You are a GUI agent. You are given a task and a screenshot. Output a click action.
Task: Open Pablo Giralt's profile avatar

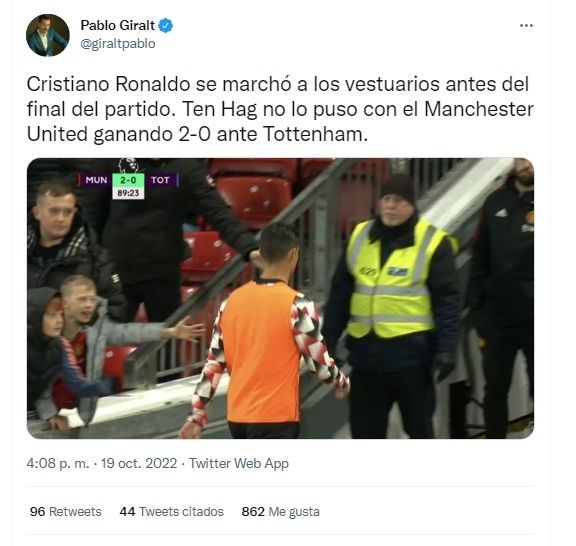pos(48,35)
